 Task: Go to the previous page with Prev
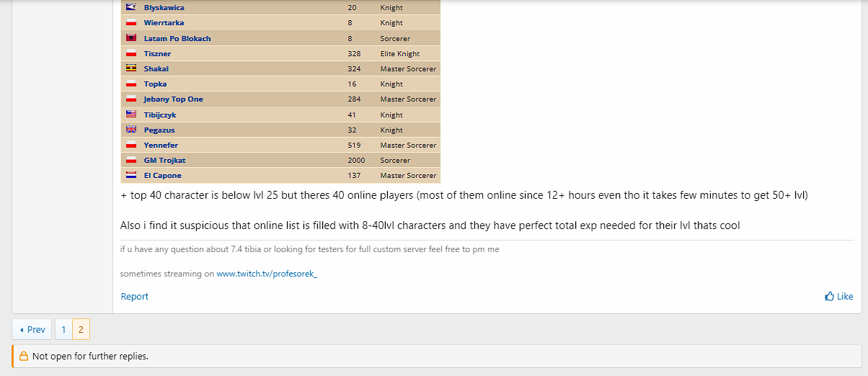click(32, 329)
